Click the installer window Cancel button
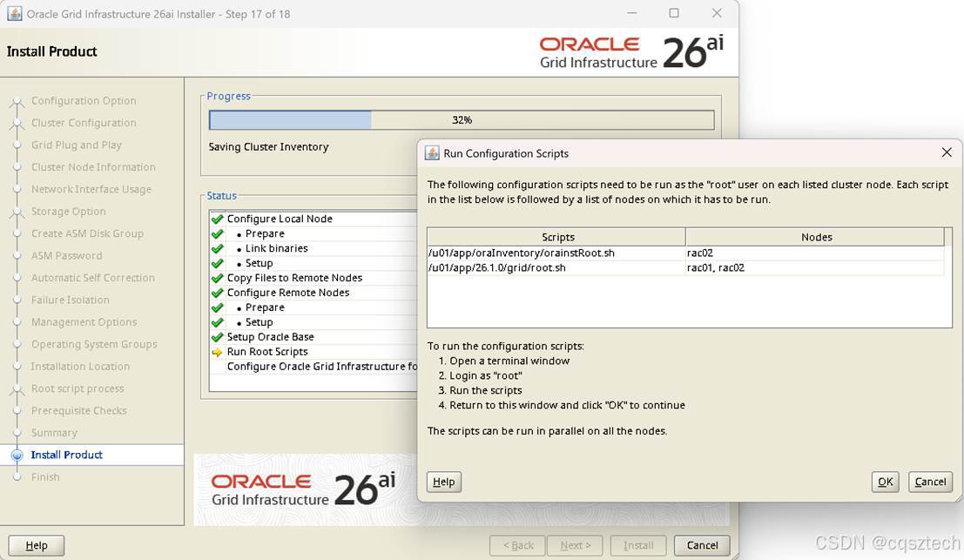The height and width of the screenshot is (560, 964). pos(702,544)
